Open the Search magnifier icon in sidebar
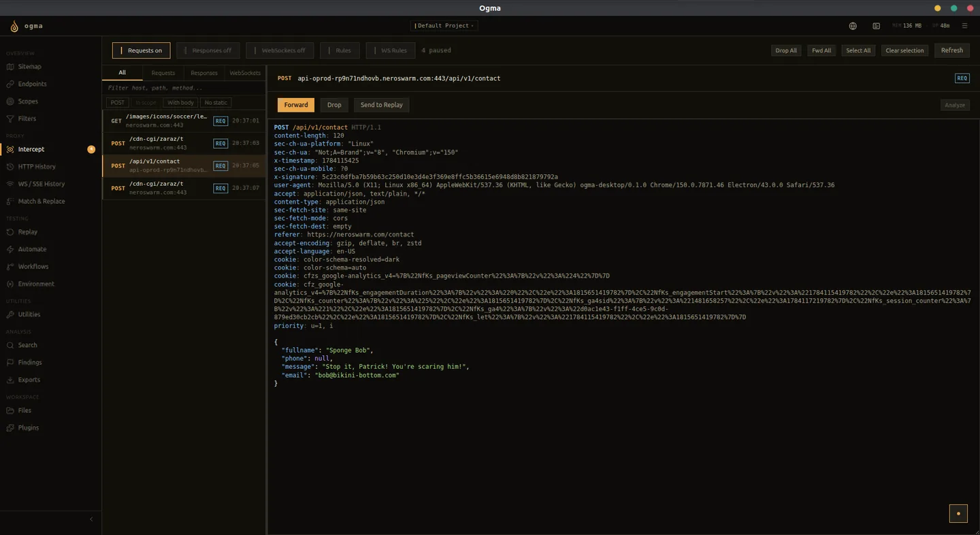The image size is (980, 535). pyautogui.click(x=10, y=345)
